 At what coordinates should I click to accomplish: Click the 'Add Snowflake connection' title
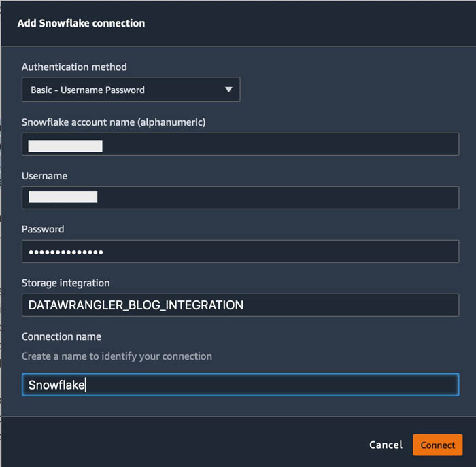point(81,23)
